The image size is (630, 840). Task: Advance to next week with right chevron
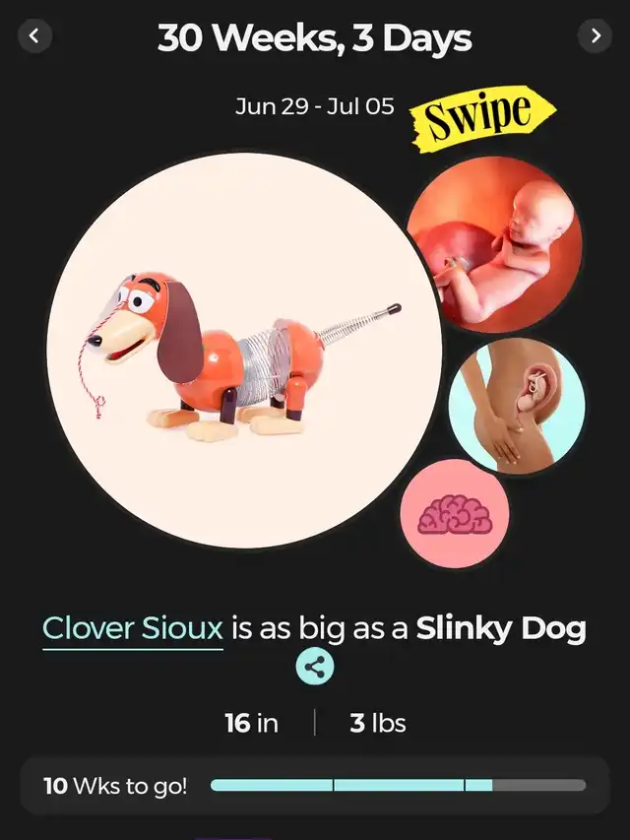pyautogui.click(x=595, y=35)
